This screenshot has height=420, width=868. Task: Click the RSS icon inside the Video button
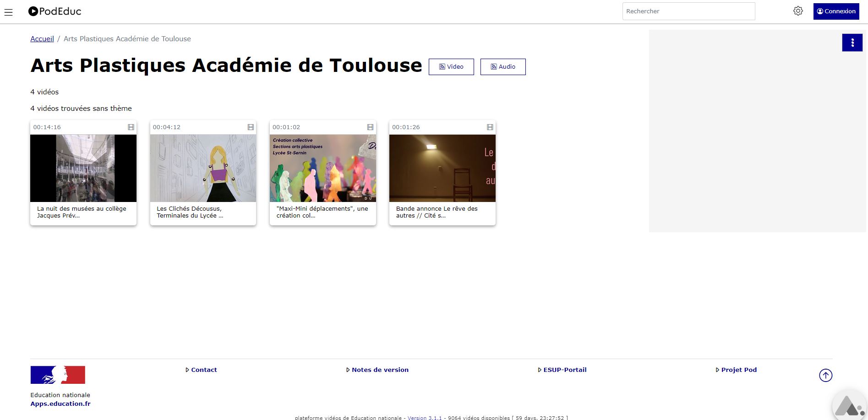(442, 66)
